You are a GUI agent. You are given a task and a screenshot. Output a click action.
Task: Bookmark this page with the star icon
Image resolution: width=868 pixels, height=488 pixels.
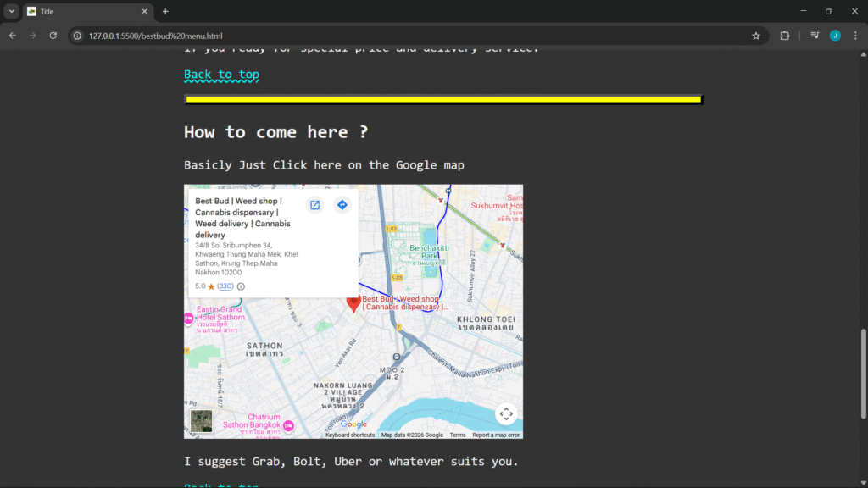(x=755, y=36)
